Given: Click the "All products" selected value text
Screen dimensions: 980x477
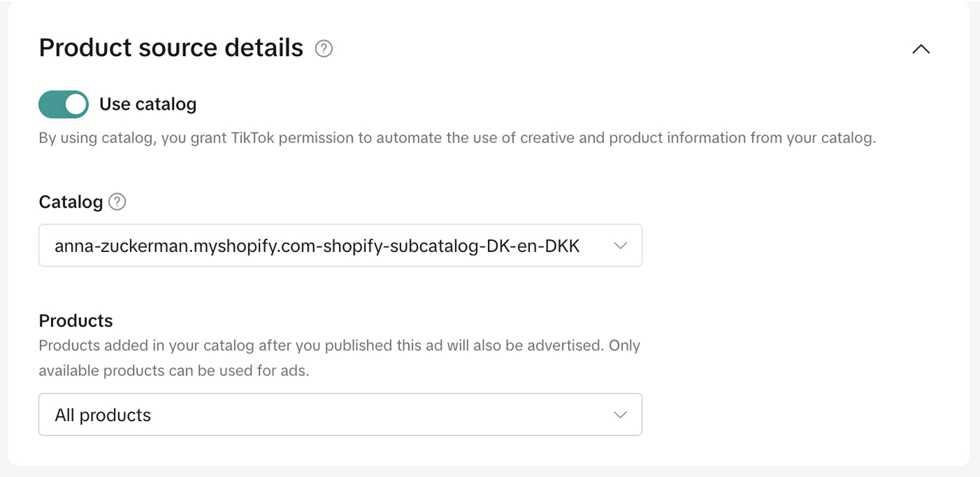Looking at the screenshot, I should [x=103, y=415].
